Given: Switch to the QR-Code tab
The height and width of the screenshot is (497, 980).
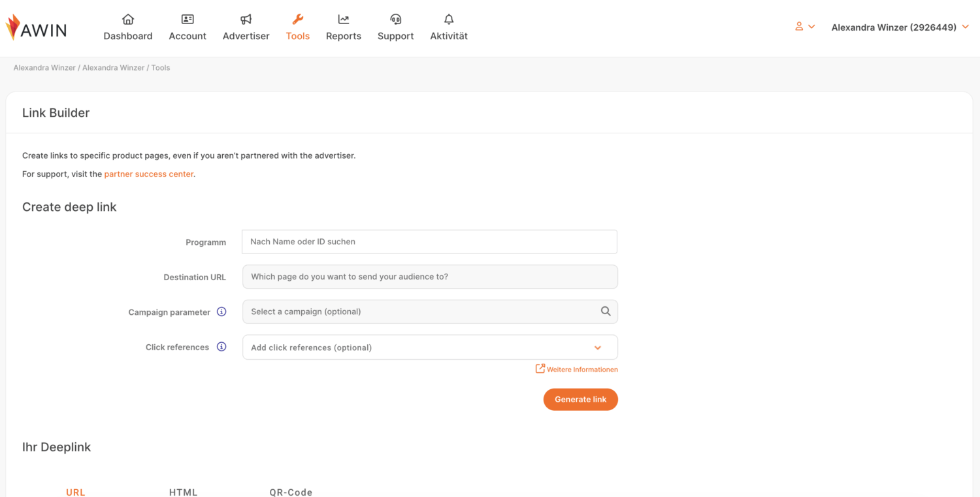Looking at the screenshot, I should click(291, 492).
